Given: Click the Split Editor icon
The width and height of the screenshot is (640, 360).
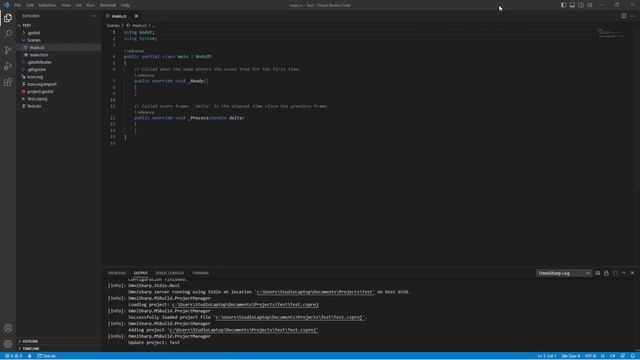Looking at the screenshot, I should (x=624, y=16).
